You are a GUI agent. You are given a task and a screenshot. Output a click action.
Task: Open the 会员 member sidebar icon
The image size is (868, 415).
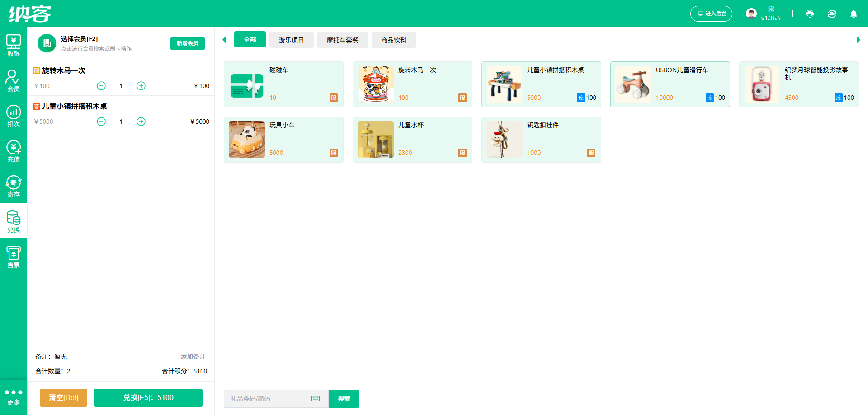14,80
